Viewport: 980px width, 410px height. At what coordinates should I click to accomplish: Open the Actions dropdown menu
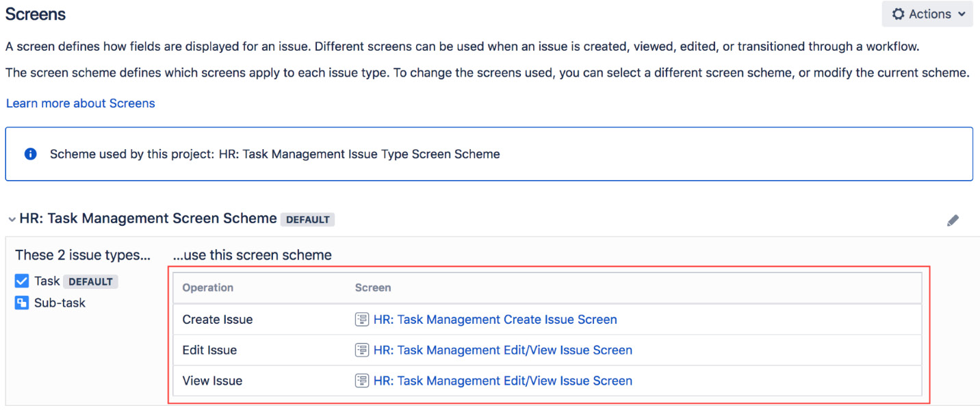click(928, 14)
